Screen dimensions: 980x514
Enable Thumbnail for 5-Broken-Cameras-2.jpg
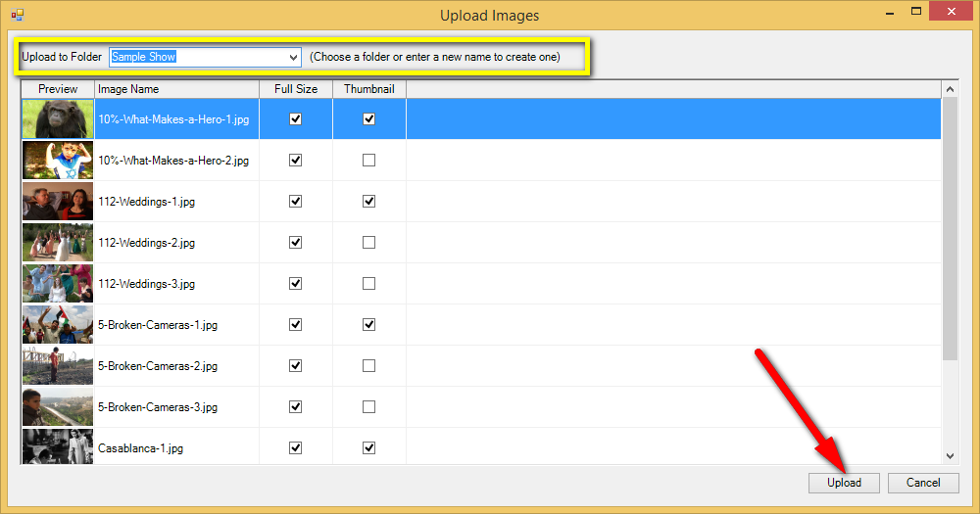[368, 366]
